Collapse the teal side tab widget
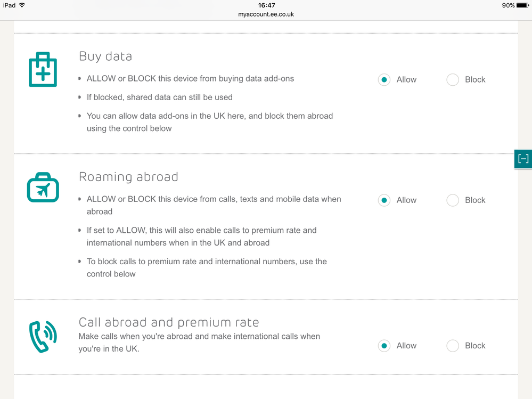532x399 pixels. [523, 159]
